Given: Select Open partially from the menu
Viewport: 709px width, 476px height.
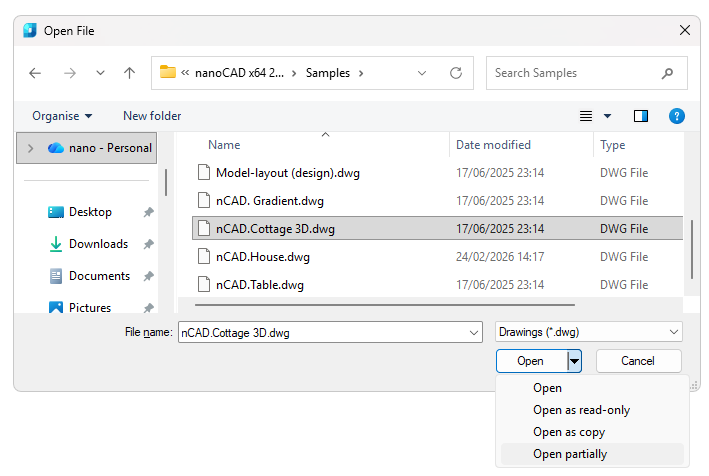Looking at the screenshot, I should click(x=570, y=454).
